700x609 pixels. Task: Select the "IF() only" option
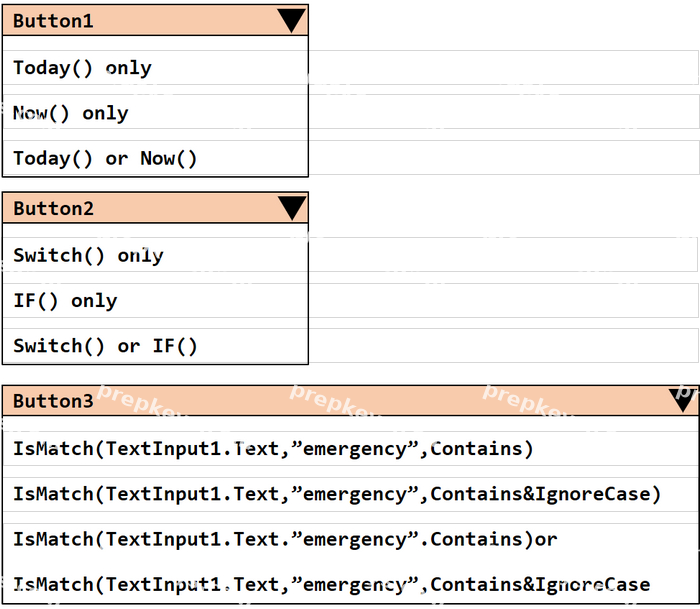pyautogui.click(x=155, y=300)
